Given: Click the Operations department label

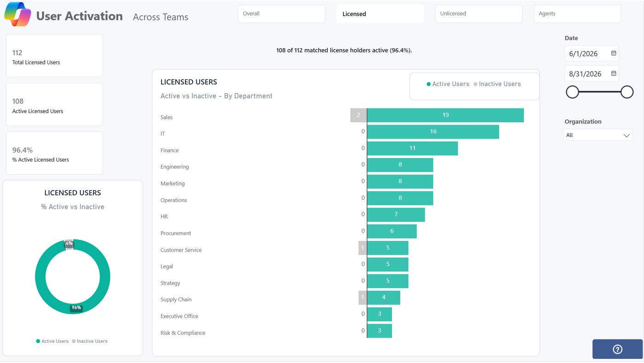Looking at the screenshot, I should click(173, 200).
